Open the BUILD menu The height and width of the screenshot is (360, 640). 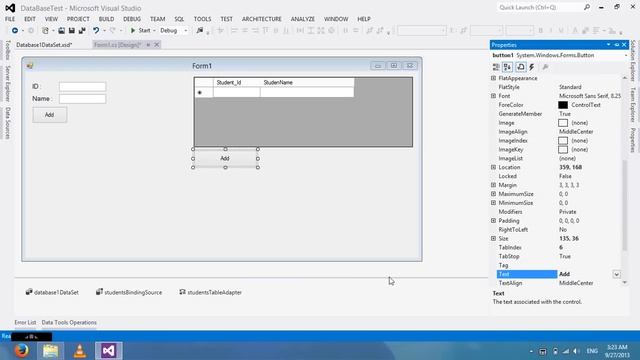106,19
